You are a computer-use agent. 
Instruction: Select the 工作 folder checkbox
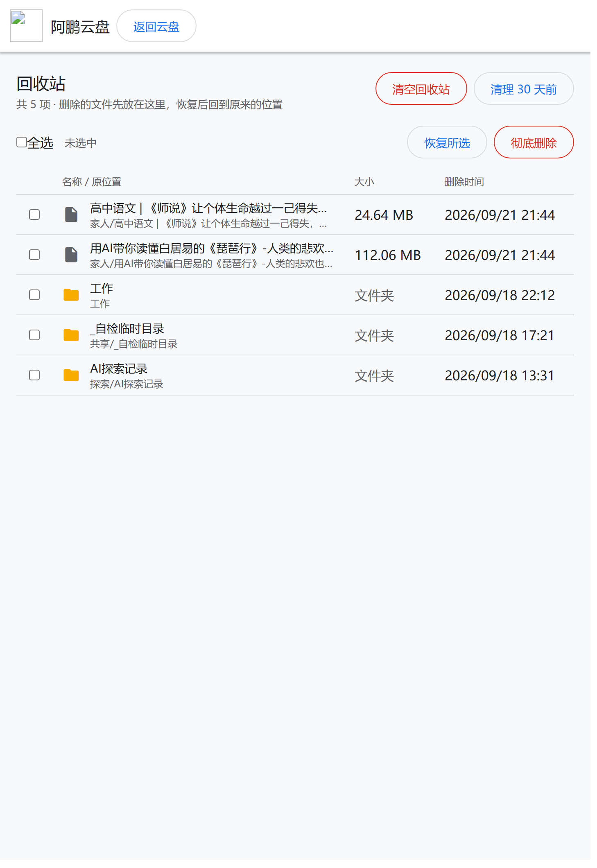click(x=34, y=295)
